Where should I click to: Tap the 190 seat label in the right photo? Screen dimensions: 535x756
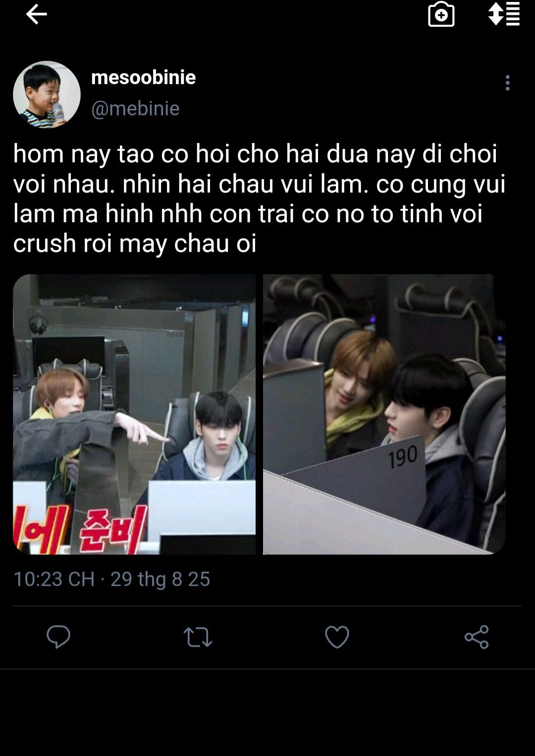pyautogui.click(x=402, y=457)
